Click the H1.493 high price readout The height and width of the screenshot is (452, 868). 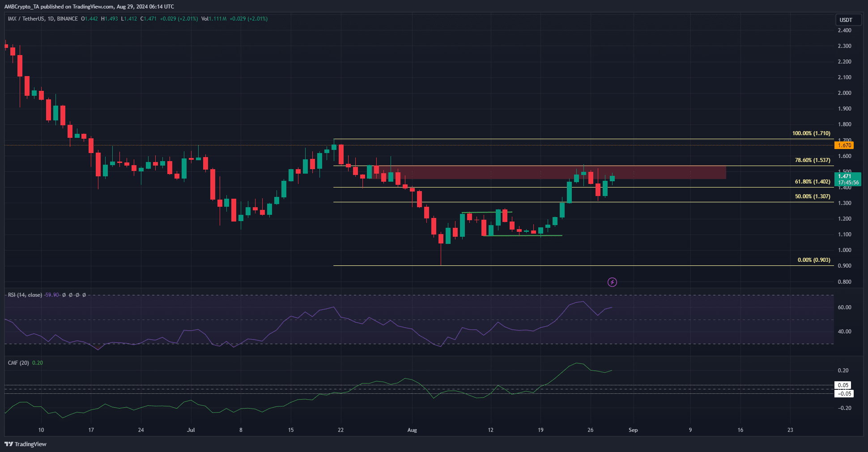point(110,19)
